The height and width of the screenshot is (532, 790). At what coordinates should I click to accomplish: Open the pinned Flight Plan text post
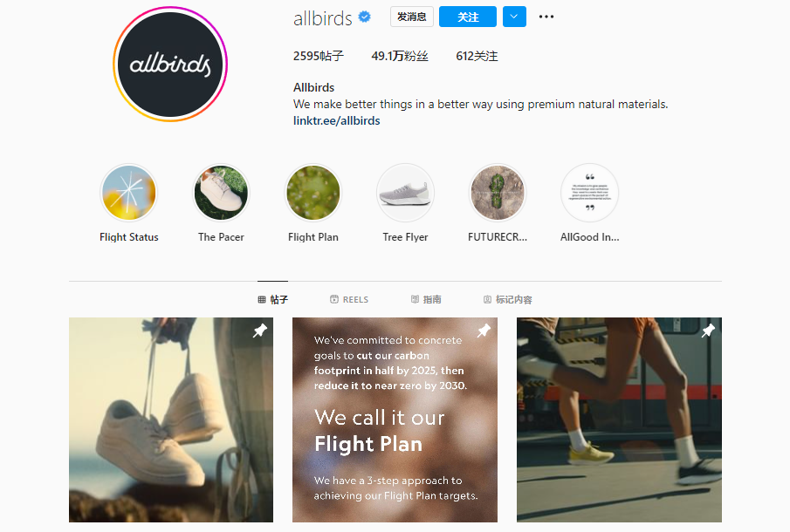point(395,419)
